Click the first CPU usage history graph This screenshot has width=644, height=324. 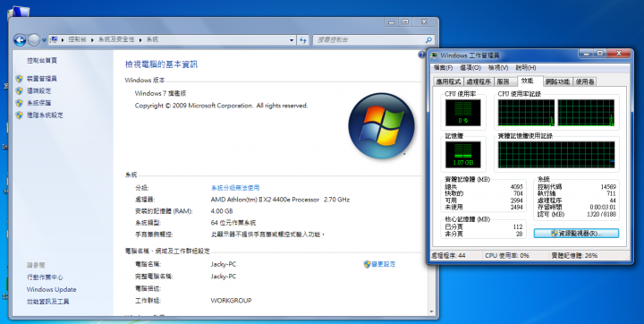point(526,112)
